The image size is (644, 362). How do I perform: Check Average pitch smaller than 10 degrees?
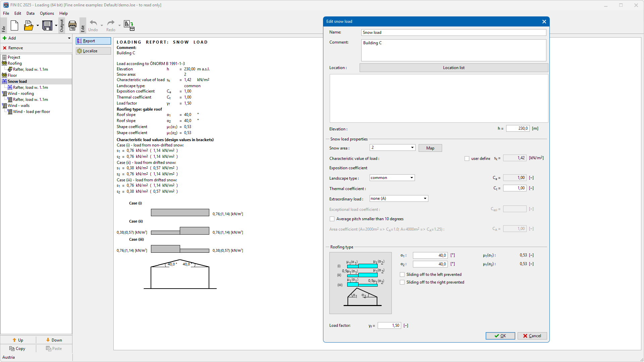(x=332, y=219)
